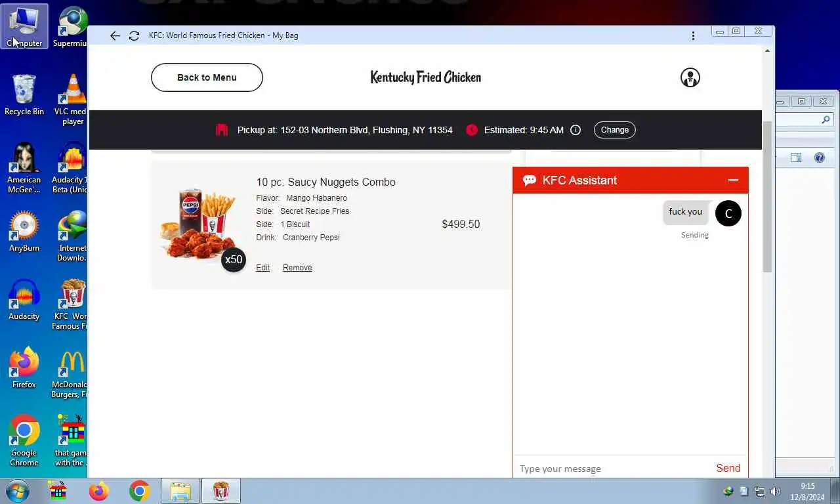Image resolution: width=840 pixels, height=504 pixels.
Task: Minimize the KFC Assistant chat panel
Action: pyautogui.click(x=733, y=180)
